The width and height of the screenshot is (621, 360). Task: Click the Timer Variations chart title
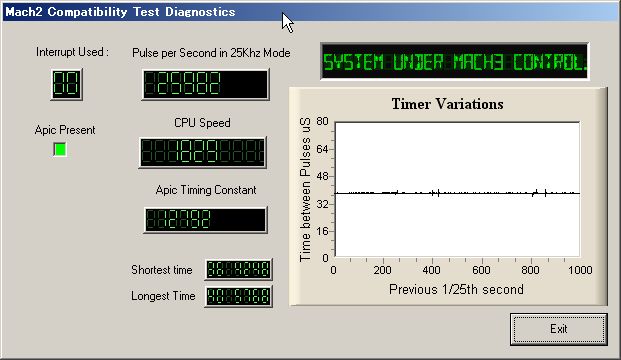pyautogui.click(x=448, y=104)
